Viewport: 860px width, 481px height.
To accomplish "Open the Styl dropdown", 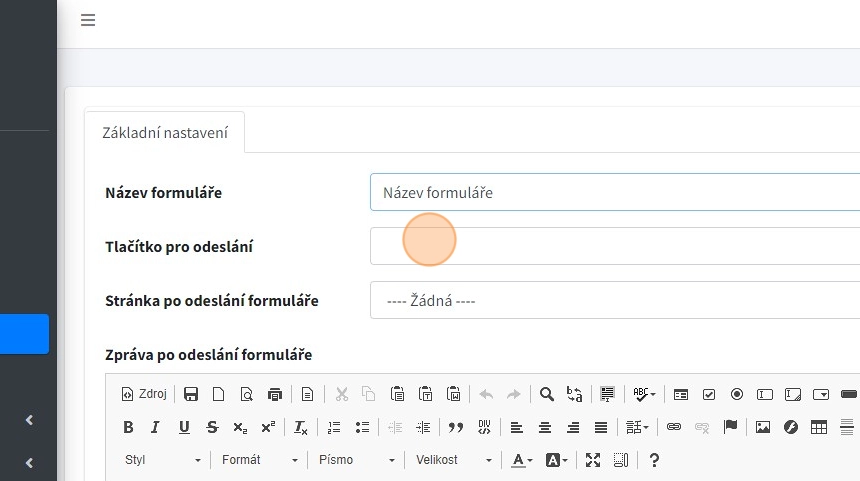I will [162, 460].
